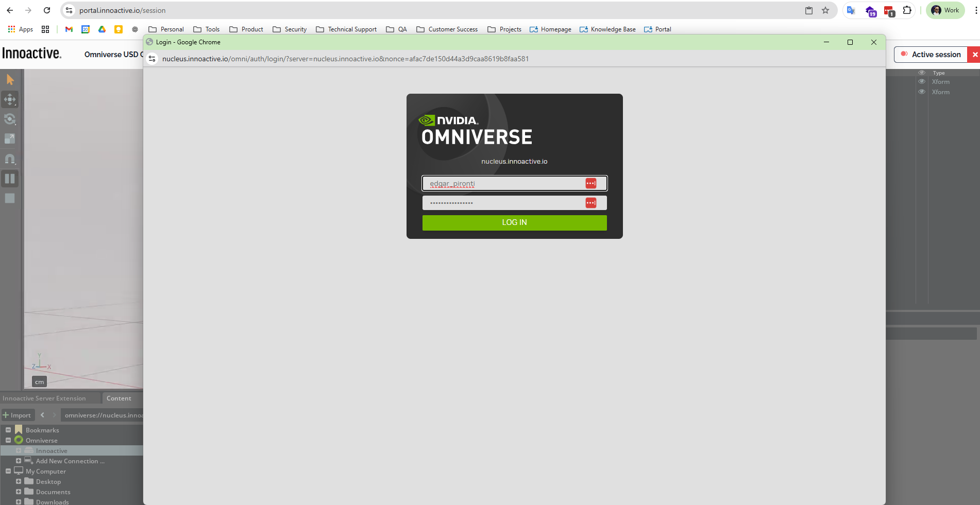The width and height of the screenshot is (980, 505).
Task: Toggle visibility of the first Xform
Action: click(x=922, y=81)
